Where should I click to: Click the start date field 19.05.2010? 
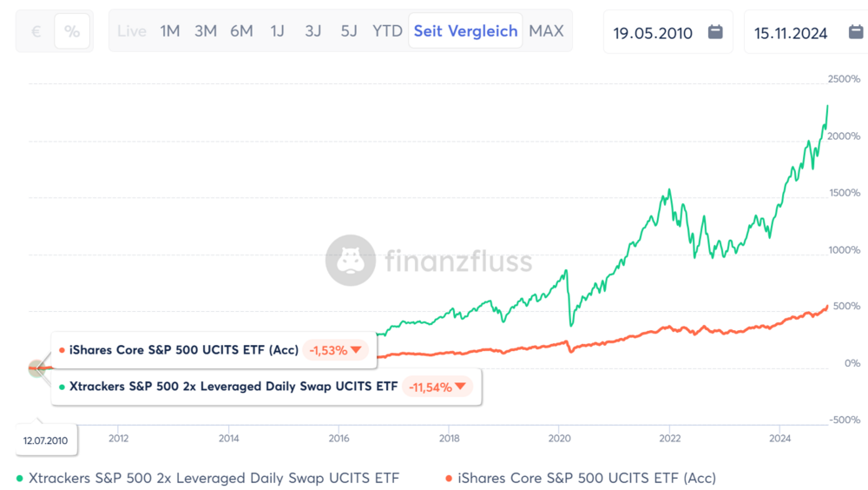[x=653, y=33]
